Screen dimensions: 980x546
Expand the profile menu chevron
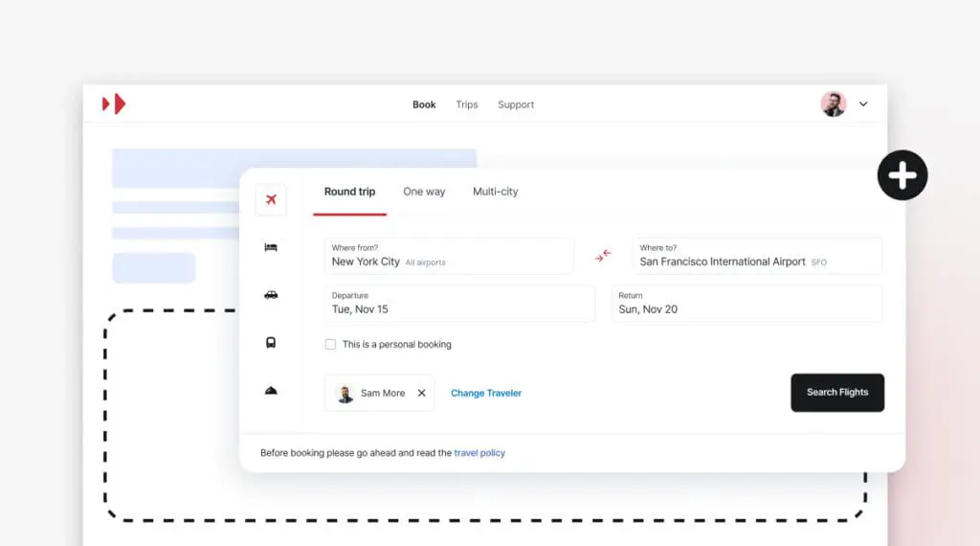(863, 104)
